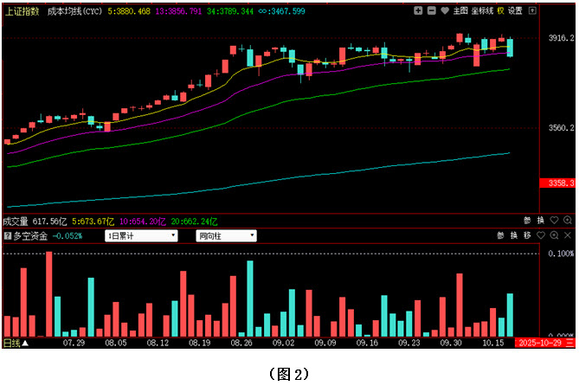Image resolution: width=579 pixels, height=392 pixels.
Task: Click the 设置 settings button
Action: pos(516,11)
